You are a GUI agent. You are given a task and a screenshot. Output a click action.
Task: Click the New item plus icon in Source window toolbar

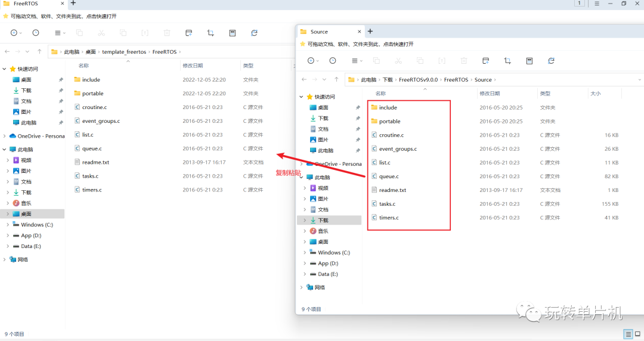(x=311, y=61)
